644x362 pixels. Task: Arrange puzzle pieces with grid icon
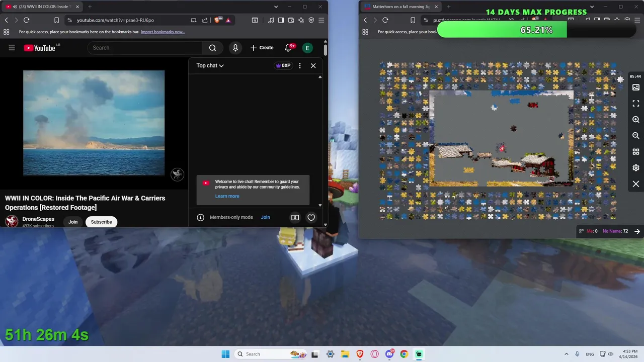coord(635,152)
